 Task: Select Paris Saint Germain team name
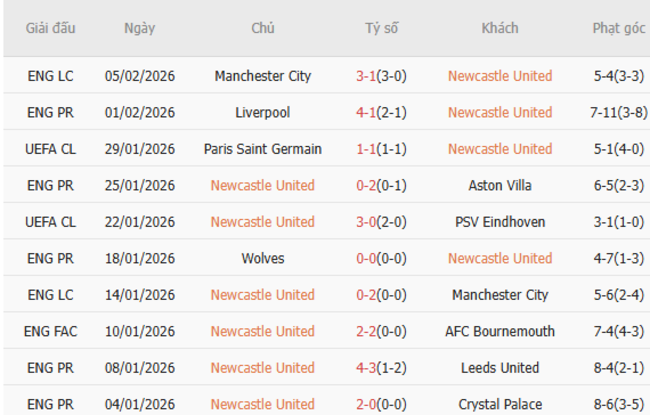pyautogui.click(x=263, y=149)
